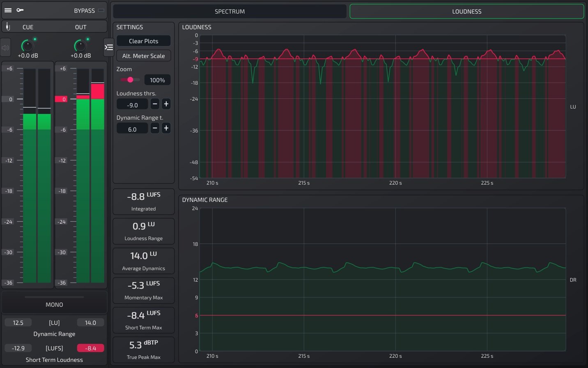Image resolution: width=588 pixels, height=368 pixels.
Task: Click the pink Zoom slider handle
Action: click(130, 80)
